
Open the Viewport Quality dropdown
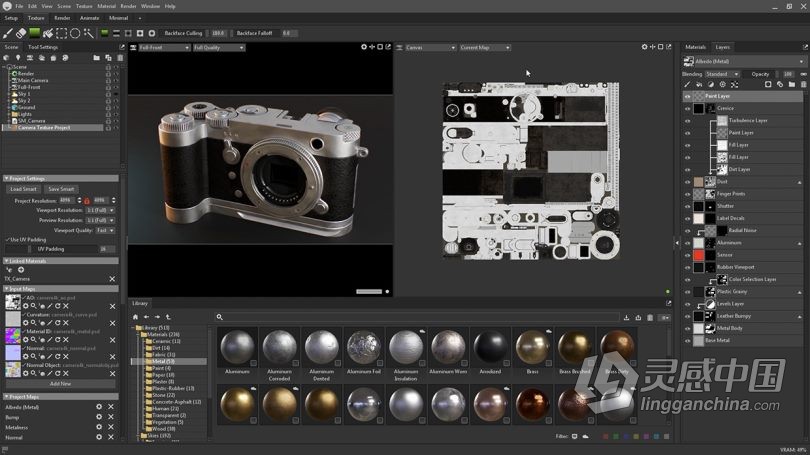click(x=105, y=230)
